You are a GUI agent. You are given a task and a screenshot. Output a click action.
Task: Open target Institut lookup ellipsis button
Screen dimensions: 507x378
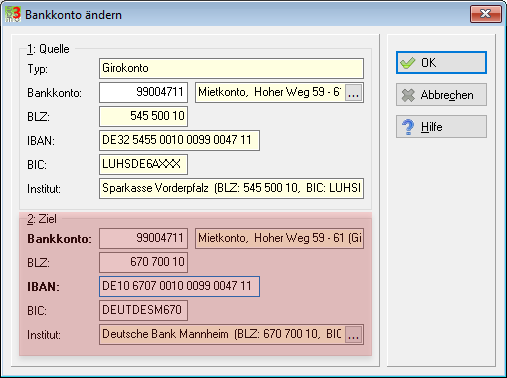coord(354,334)
